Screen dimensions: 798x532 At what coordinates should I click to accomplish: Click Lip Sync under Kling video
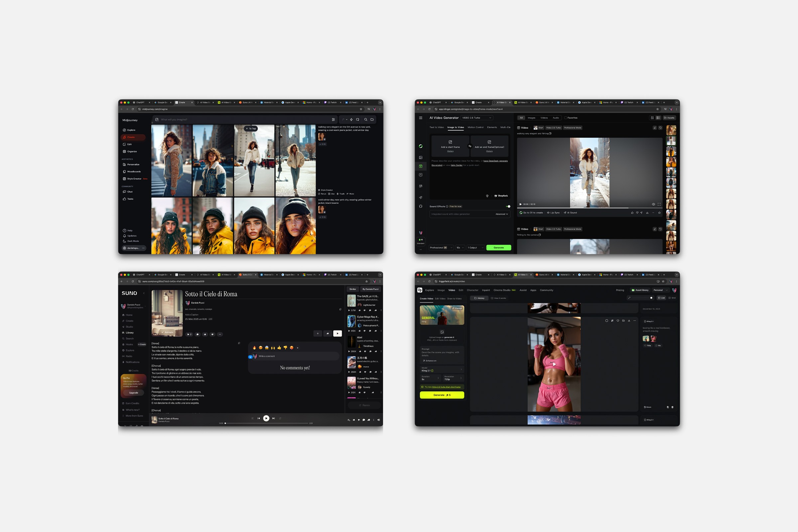click(553, 213)
